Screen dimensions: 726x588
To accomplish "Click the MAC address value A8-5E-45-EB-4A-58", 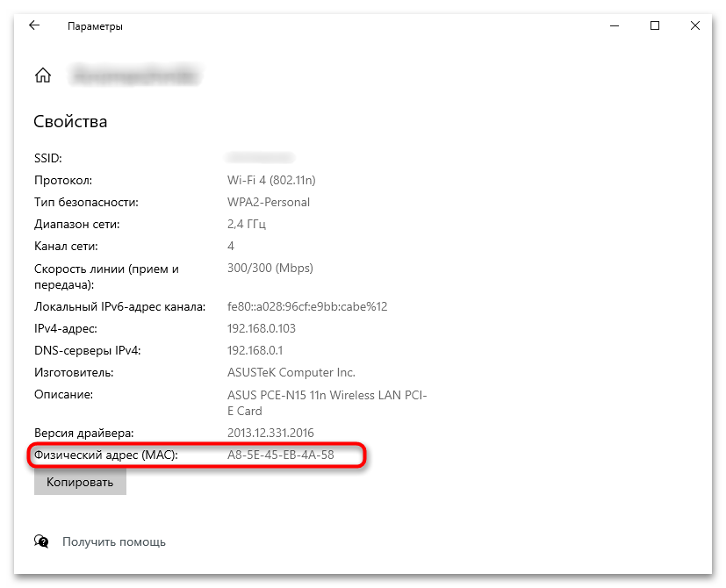I will click(280, 455).
